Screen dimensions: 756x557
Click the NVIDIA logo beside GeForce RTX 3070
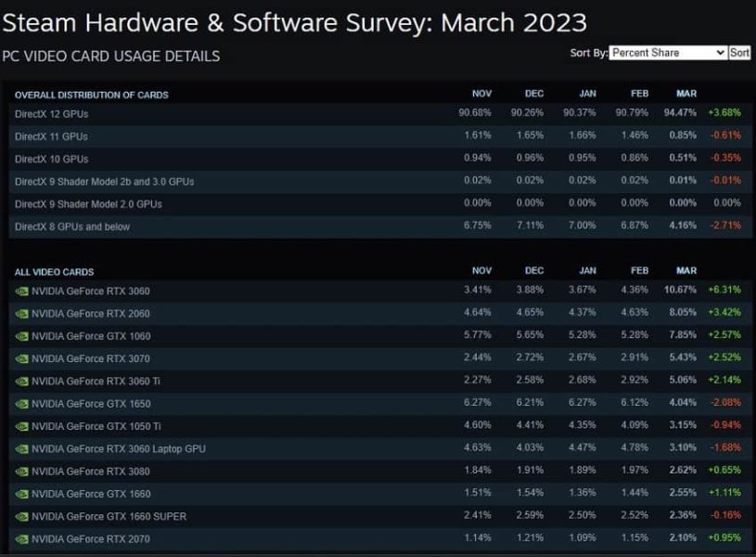coord(21,359)
